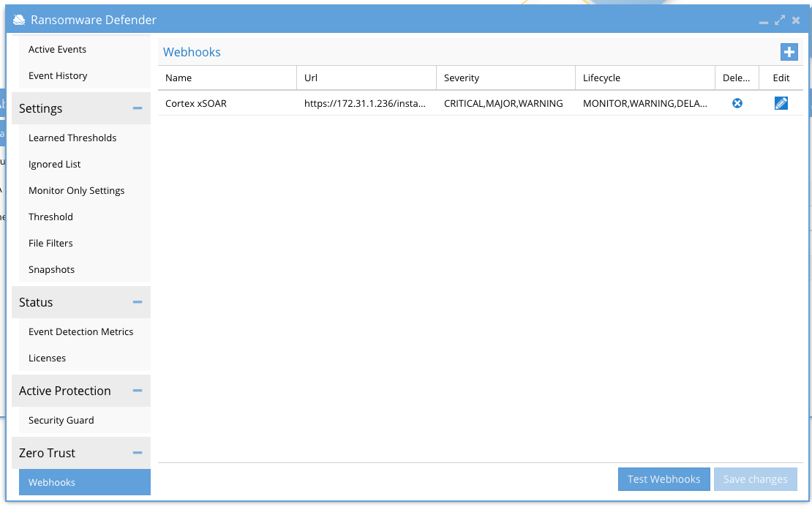Collapse the Active Protection section

click(x=137, y=391)
